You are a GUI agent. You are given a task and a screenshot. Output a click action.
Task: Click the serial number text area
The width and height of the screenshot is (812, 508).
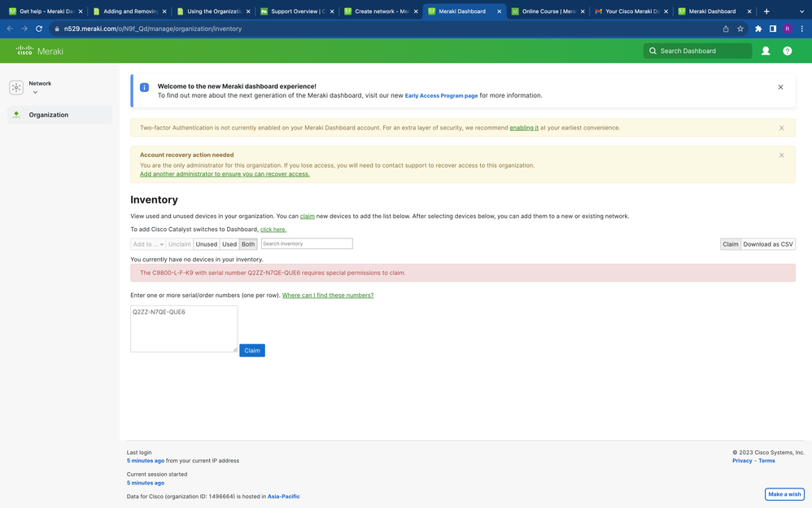tap(184, 329)
